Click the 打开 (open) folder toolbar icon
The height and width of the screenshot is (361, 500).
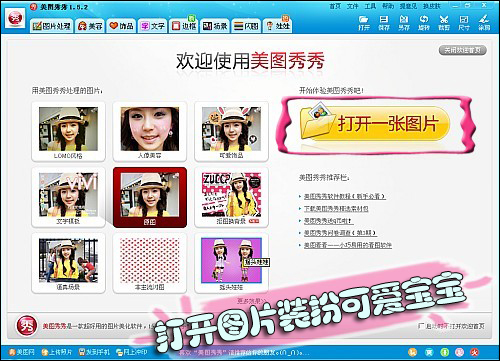364,23
